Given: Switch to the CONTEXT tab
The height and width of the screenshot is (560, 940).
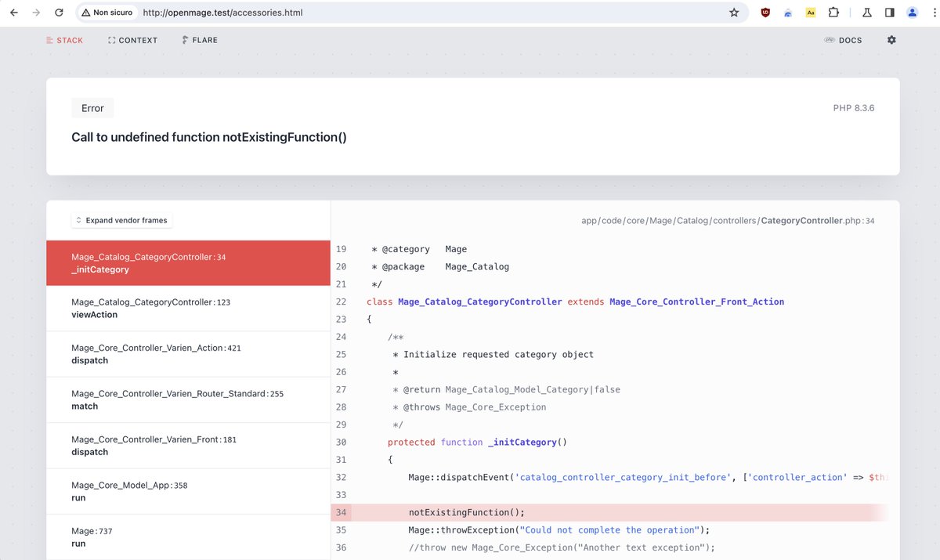Looking at the screenshot, I should click(x=133, y=40).
